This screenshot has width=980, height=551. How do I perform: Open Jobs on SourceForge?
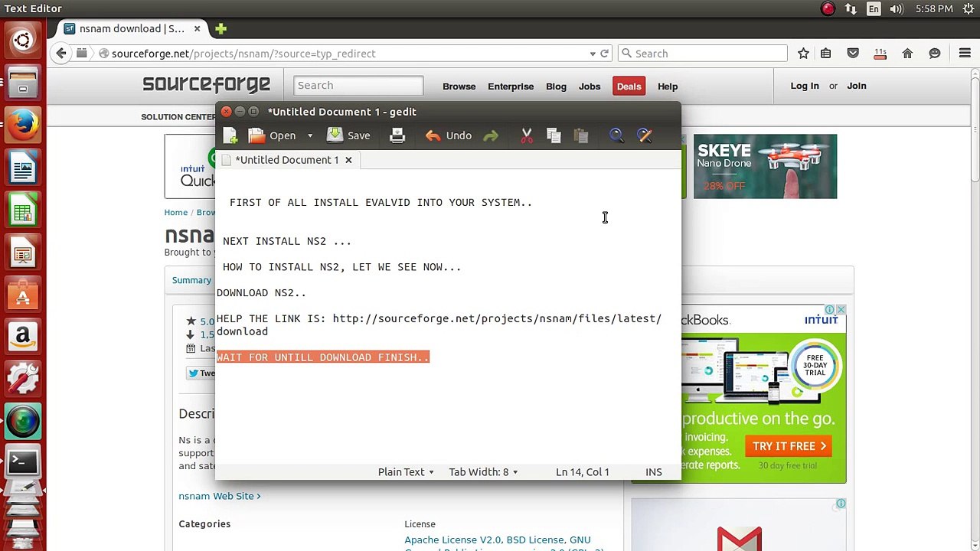tap(590, 86)
